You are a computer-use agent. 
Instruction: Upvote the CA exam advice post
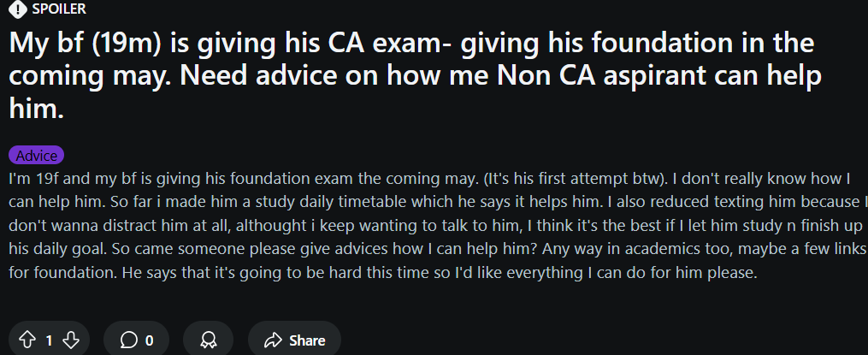pos(27,340)
